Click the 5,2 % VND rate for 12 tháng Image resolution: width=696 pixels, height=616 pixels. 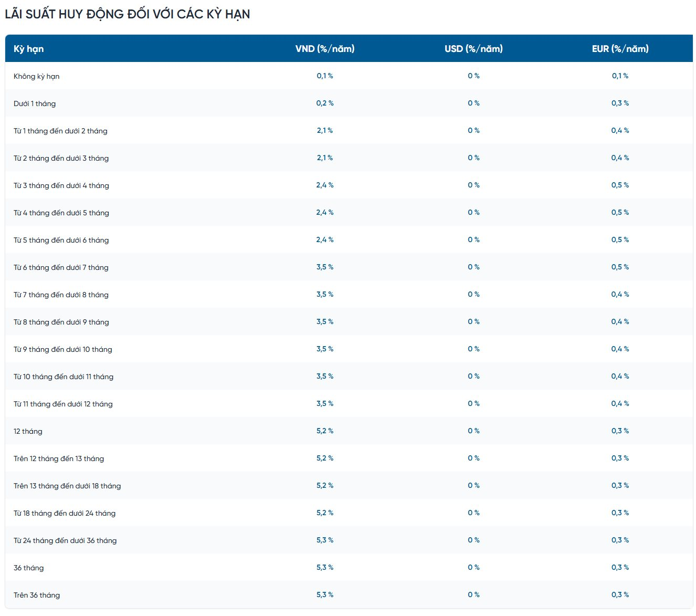[325, 431]
